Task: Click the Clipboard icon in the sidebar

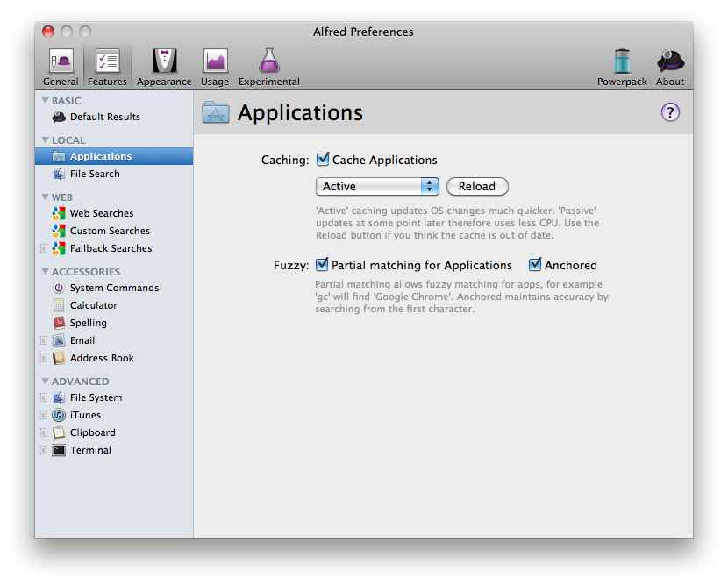Action: pyautogui.click(x=59, y=432)
